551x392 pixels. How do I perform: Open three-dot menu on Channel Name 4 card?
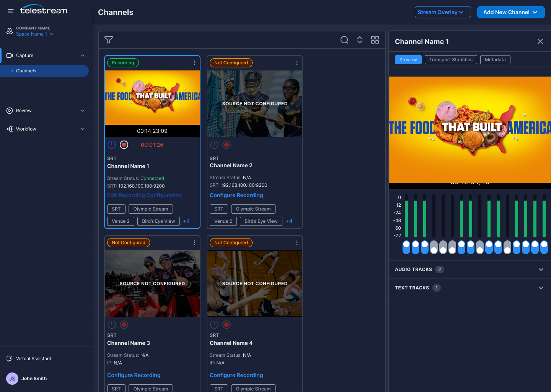[x=297, y=243]
